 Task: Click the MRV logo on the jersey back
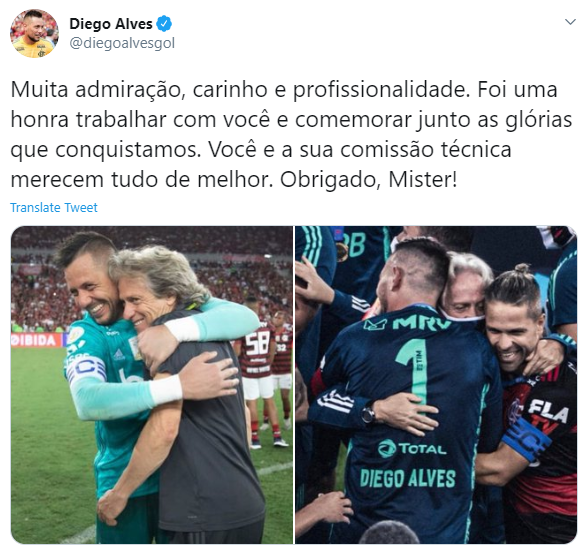point(407,323)
